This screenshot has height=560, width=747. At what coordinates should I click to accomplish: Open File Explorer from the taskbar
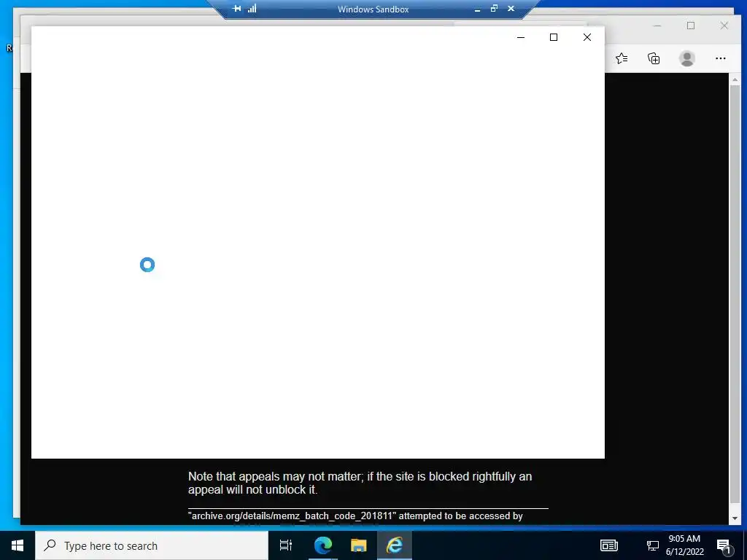[x=358, y=545]
